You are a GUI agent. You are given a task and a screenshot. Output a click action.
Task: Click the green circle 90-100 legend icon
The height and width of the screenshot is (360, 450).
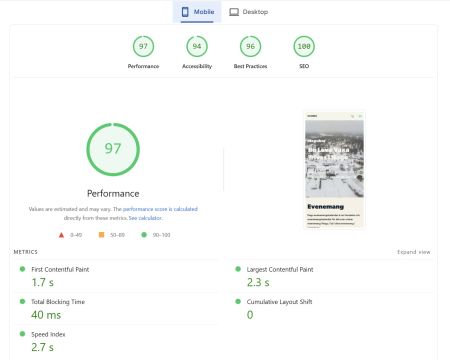[144, 235]
